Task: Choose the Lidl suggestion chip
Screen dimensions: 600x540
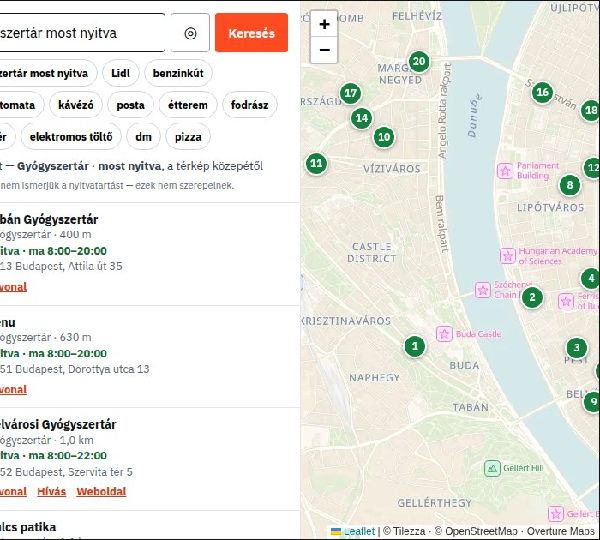Action: [121, 73]
